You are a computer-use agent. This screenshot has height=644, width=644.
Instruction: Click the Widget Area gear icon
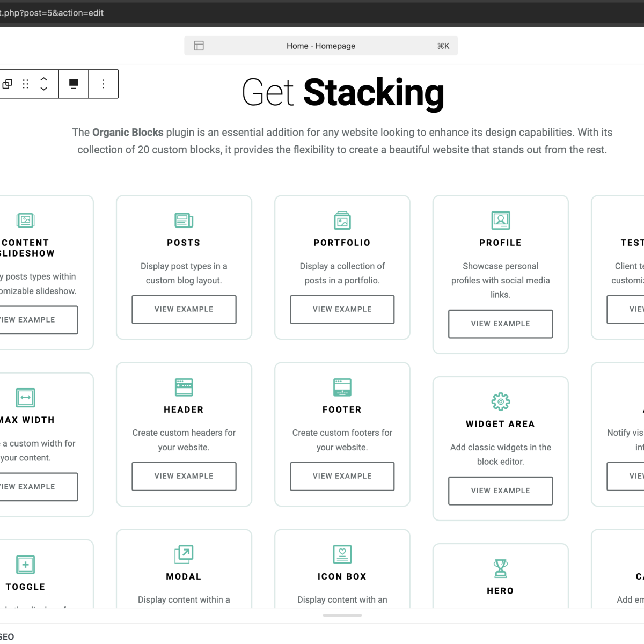pyautogui.click(x=501, y=401)
